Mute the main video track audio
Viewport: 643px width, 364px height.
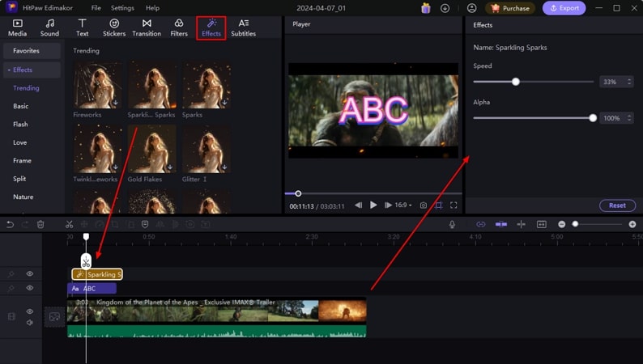[29, 322]
